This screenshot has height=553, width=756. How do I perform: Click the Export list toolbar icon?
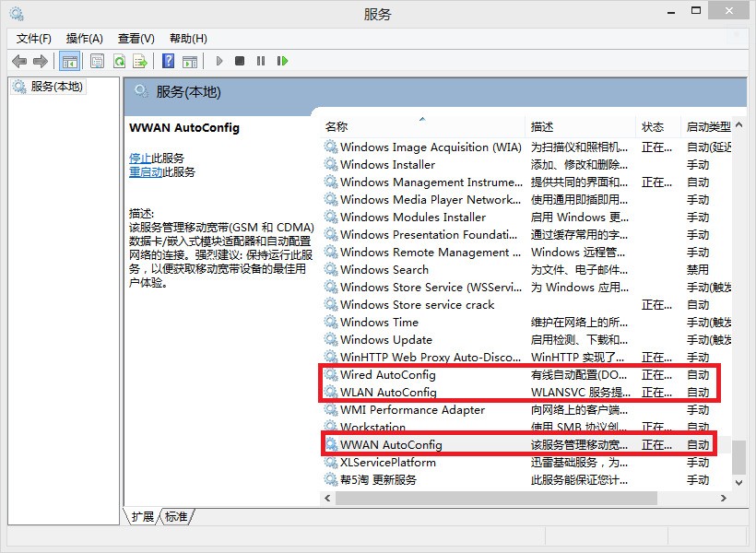point(140,61)
